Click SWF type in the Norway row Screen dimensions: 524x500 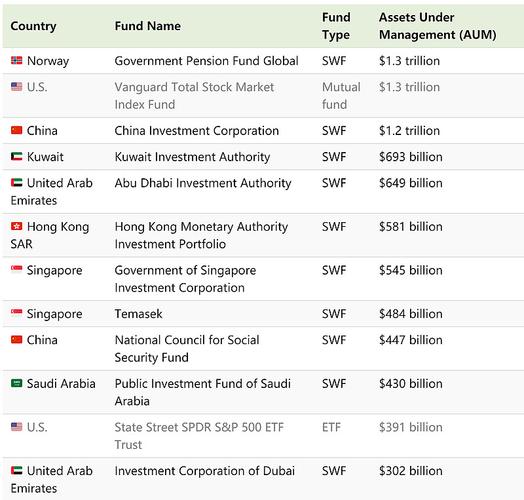[x=334, y=61]
